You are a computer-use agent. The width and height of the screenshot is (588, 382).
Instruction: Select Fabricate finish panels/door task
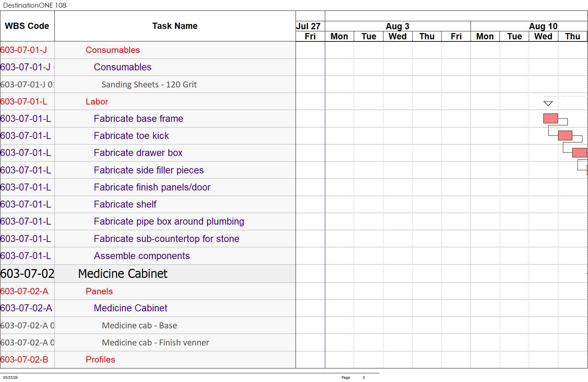click(x=148, y=187)
